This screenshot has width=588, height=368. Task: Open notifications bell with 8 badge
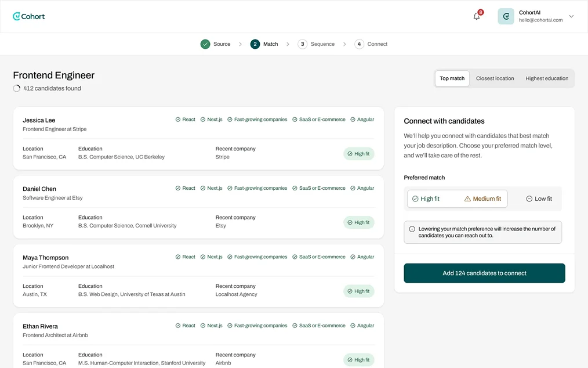point(477,16)
